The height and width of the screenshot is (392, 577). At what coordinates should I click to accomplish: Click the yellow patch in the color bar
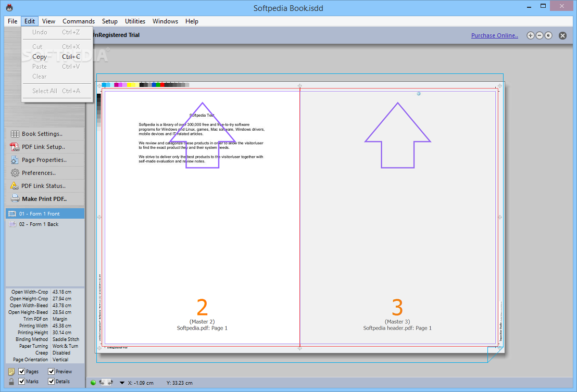(129, 85)
